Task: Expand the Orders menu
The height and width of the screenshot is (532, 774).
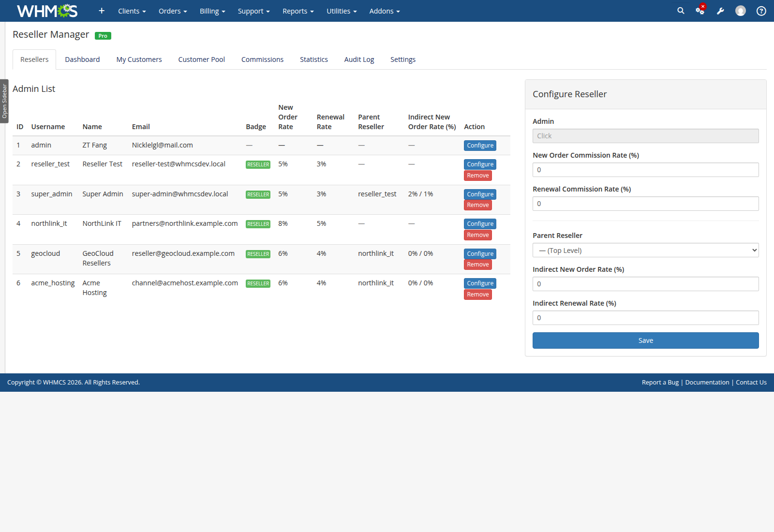Action: point(173,11)
